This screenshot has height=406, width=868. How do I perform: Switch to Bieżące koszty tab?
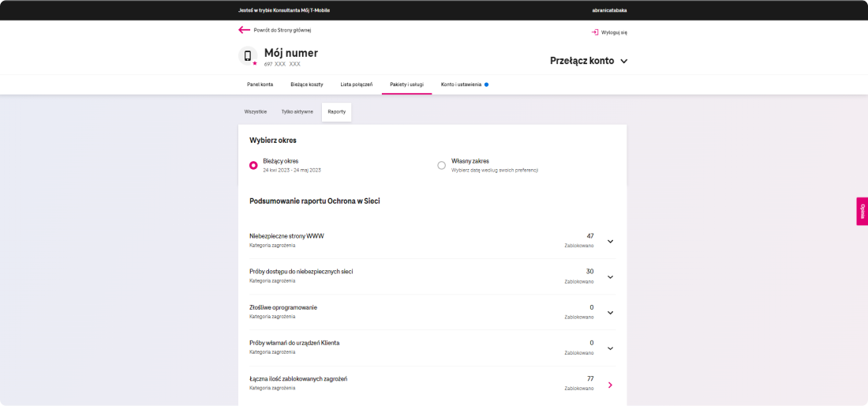click(306, 84)
